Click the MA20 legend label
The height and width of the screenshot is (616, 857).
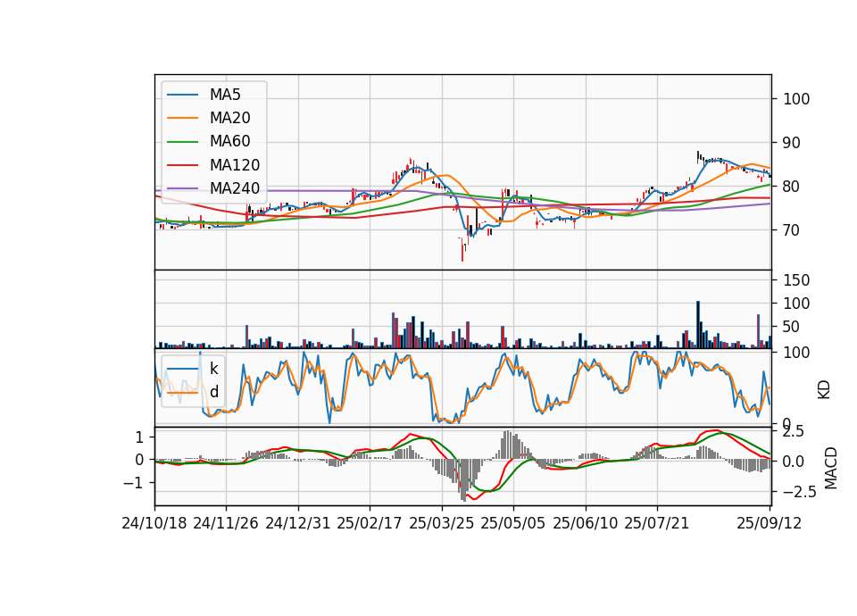[229, 118]
